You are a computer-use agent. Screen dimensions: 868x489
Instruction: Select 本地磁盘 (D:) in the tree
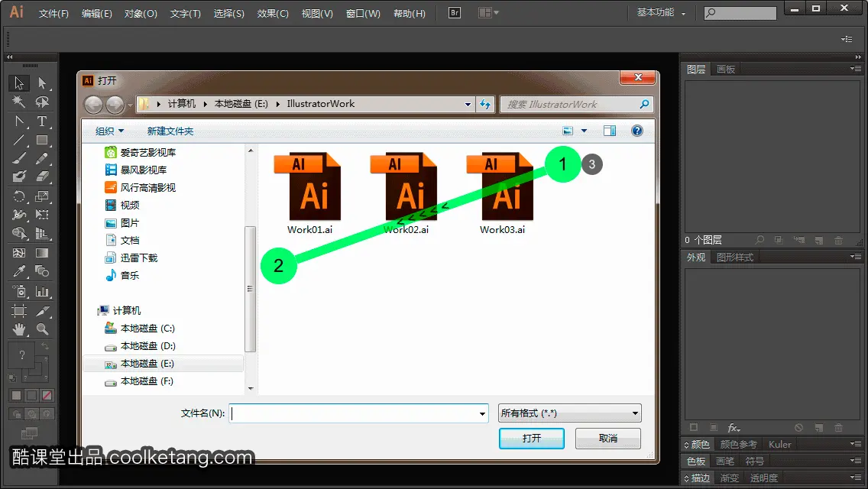(147, 346)
